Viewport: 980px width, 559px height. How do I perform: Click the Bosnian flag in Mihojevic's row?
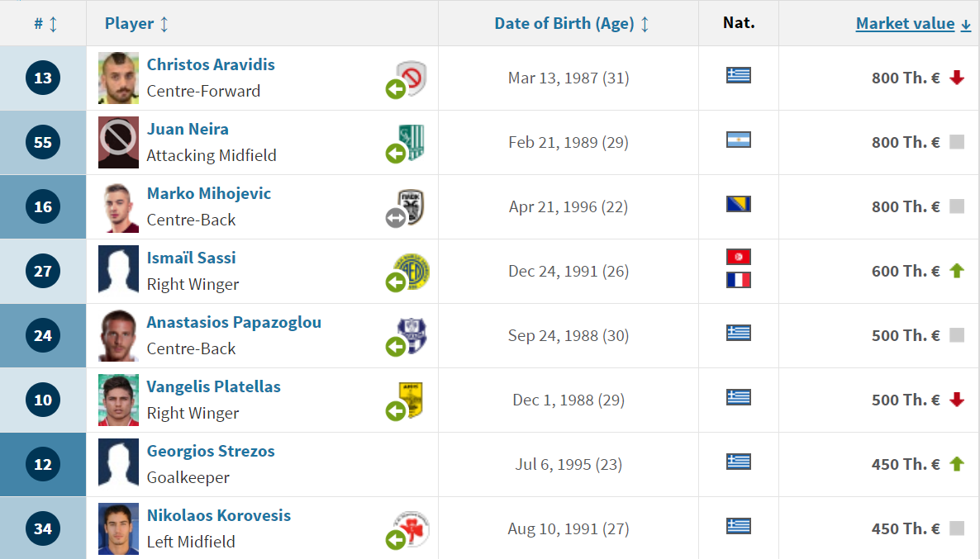[x=738, y=204]
